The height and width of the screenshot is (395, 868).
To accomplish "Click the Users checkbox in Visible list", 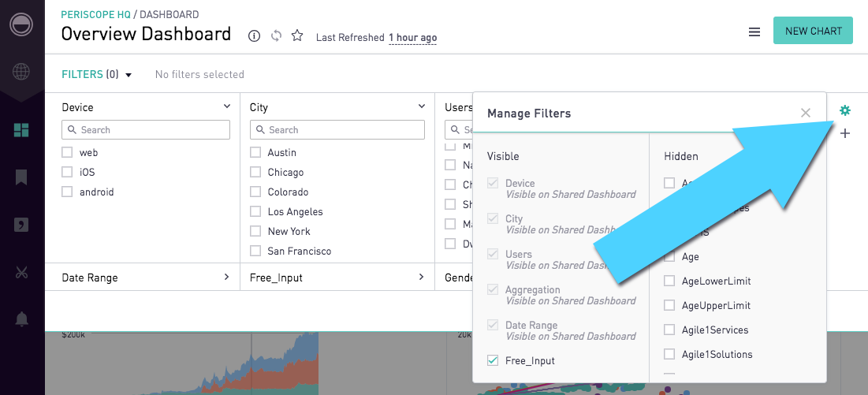I will pos(493,254).
